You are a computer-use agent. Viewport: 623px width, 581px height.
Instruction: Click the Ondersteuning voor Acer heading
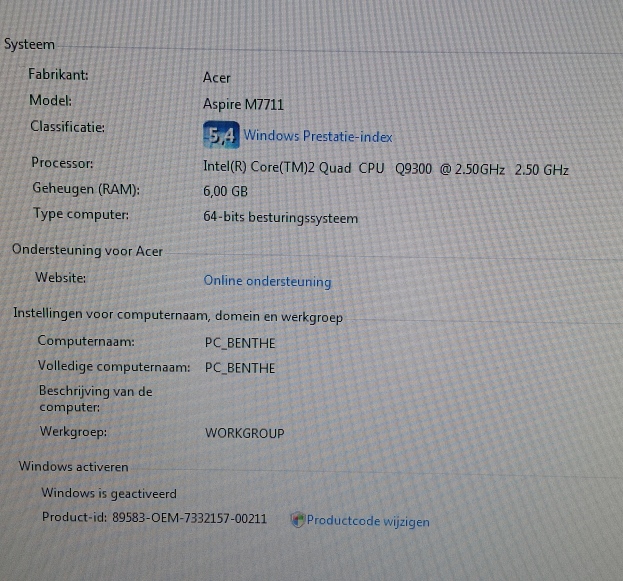tap(87, 250)
